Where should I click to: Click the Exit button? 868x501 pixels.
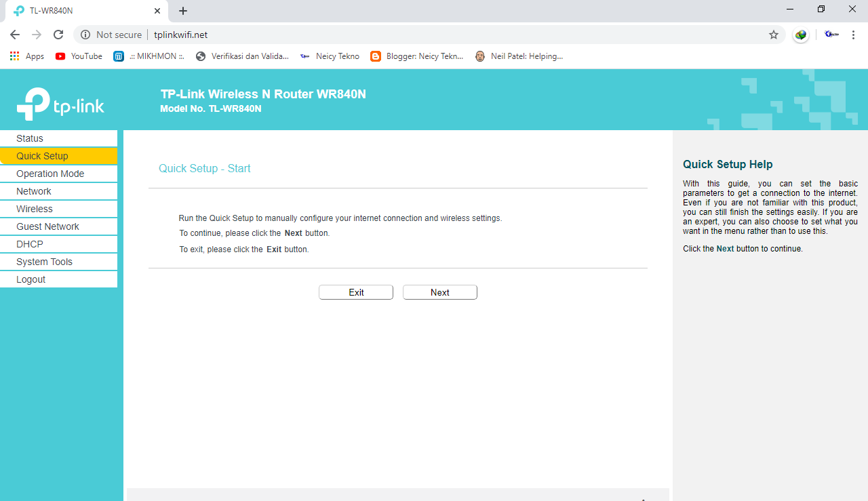tap(356, 292)
